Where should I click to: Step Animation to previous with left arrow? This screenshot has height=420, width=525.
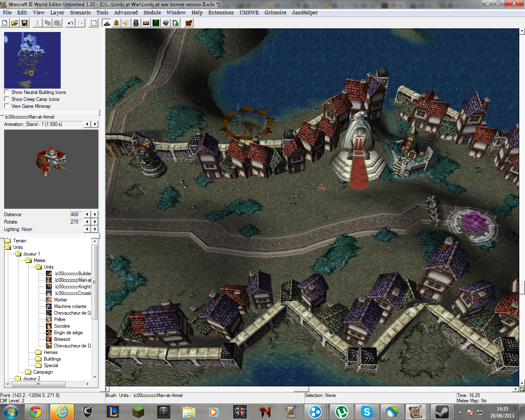[x=87, y=124]
